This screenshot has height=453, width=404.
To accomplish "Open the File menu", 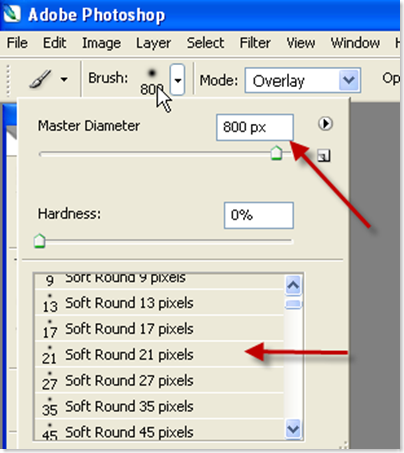I will coord(17,43).
